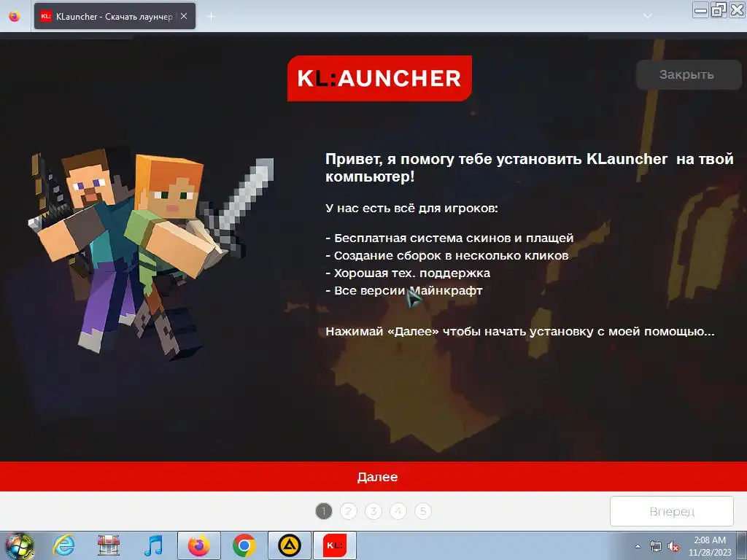The width and height of the screenshot is (747, 560).
Task: Minimize the browser window
Action: (700, 10)
